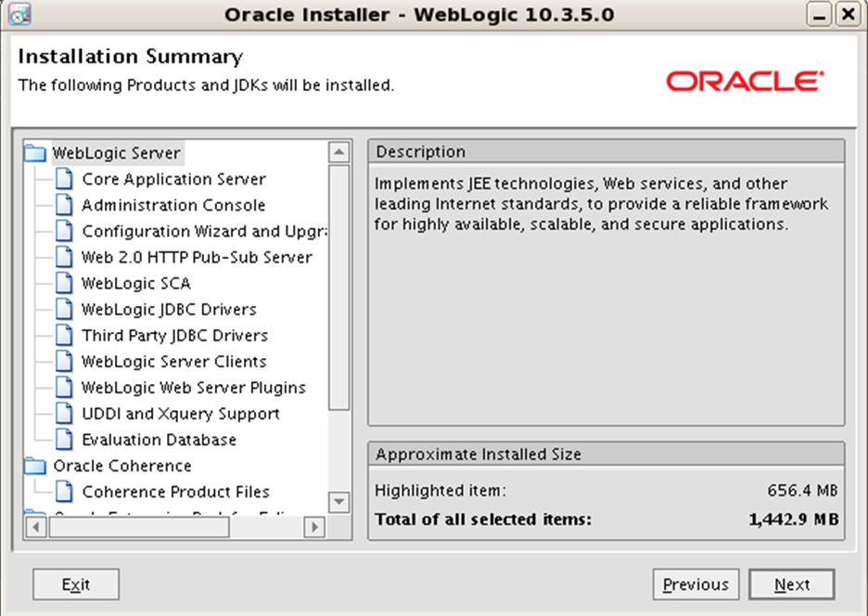Click the UDDI and Xquery Support icon
The image size is (868, 616).
64,413
